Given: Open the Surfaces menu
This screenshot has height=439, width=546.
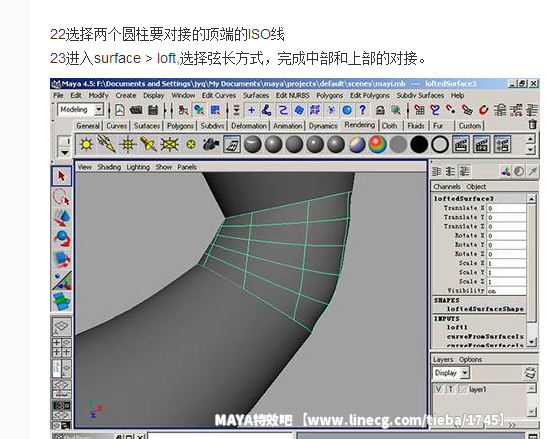Looking at the screenshot, I should click(256, 95).
